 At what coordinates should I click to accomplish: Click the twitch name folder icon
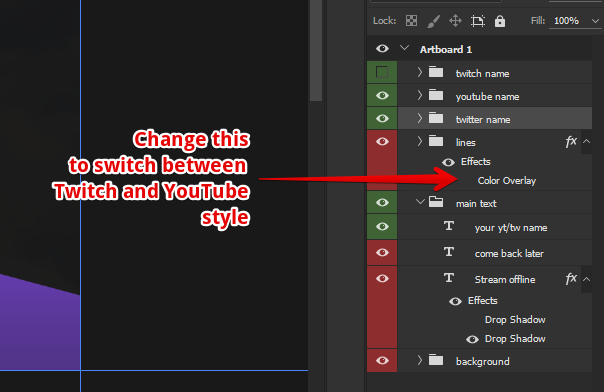tap(436, 72)
